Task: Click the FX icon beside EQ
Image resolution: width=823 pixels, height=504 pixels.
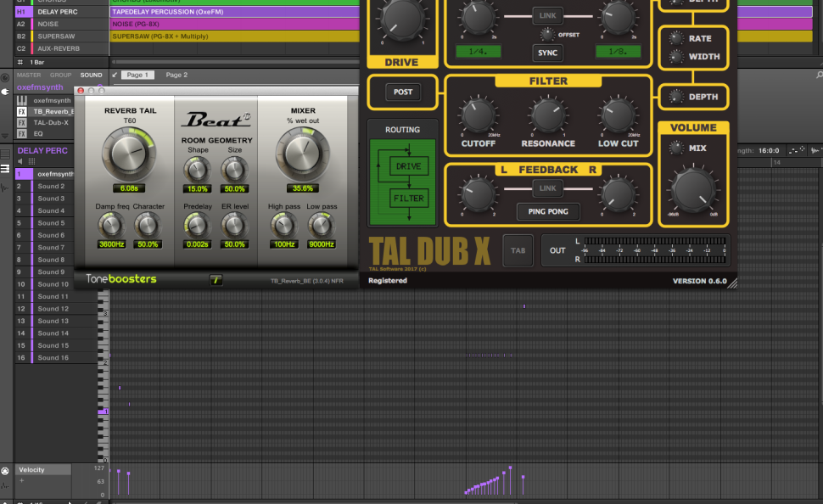Action: pyautogui.click(x=21, y=133)
